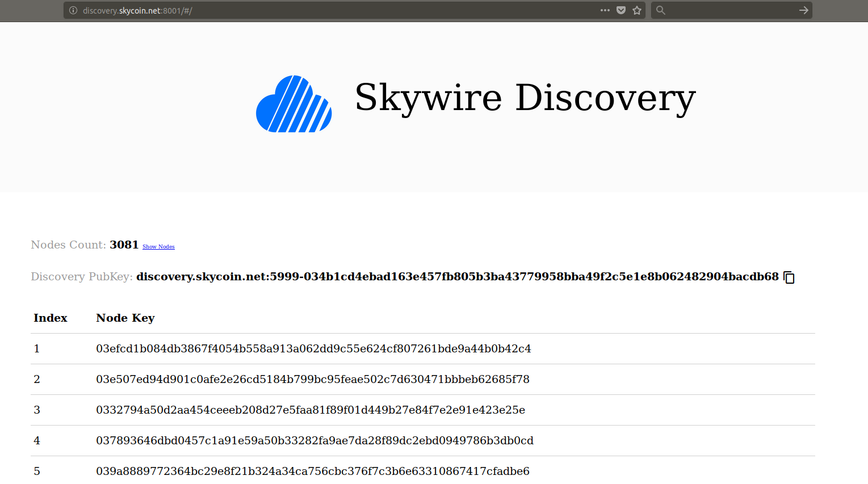Screen dimensions: 868x484
Task: Select node key starting with 03efcd1b084d
Action: pos(313,348)
